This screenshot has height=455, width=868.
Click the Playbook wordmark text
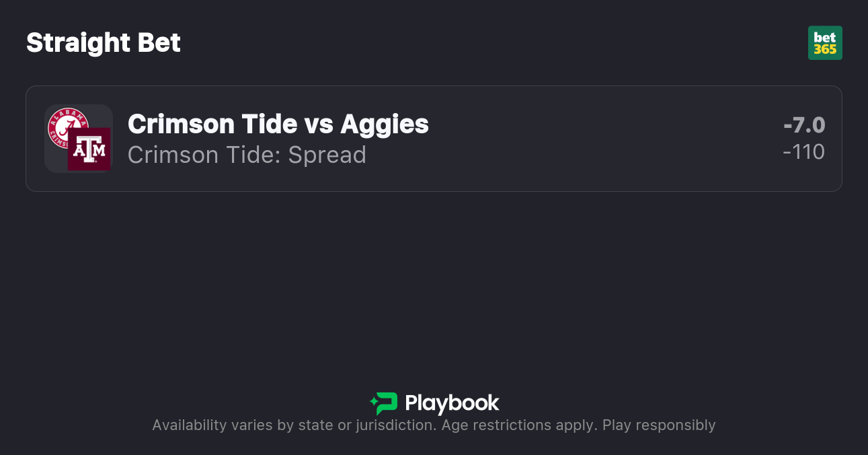tap(452, 403)
